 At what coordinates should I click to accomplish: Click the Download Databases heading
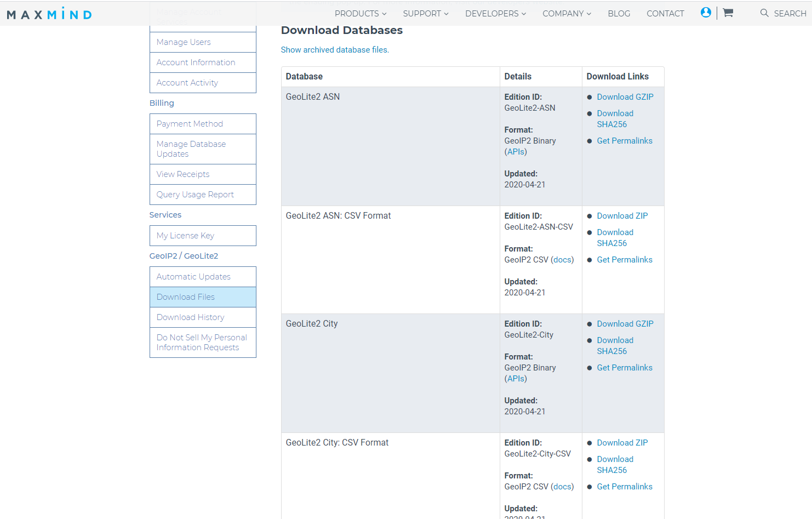(342, 30)
